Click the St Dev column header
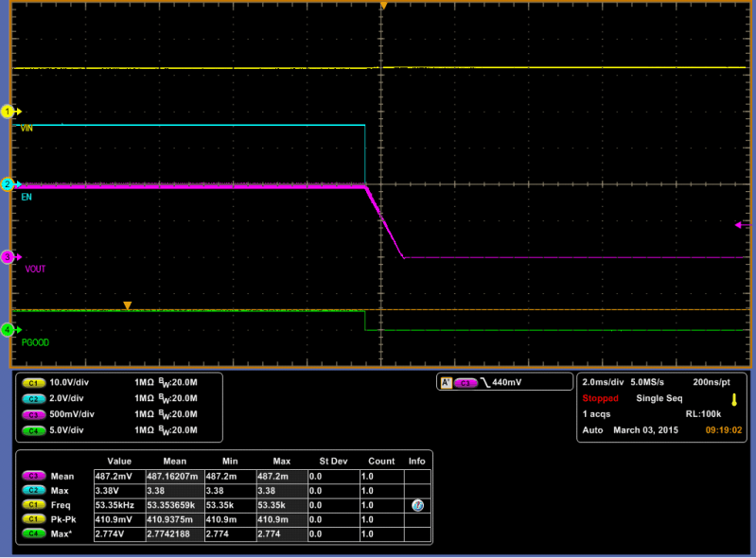756x558 pixels. tap(332, 461)
